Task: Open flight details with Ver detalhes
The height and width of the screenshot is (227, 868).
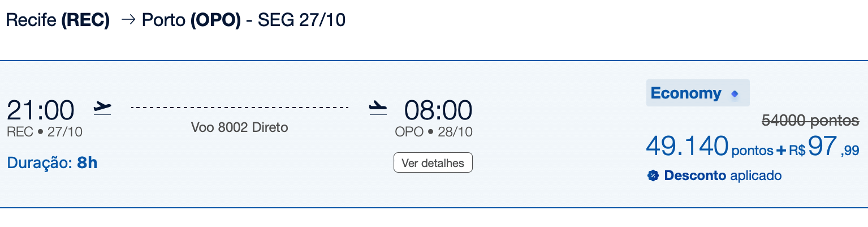Action: click(x=433, y=163)
